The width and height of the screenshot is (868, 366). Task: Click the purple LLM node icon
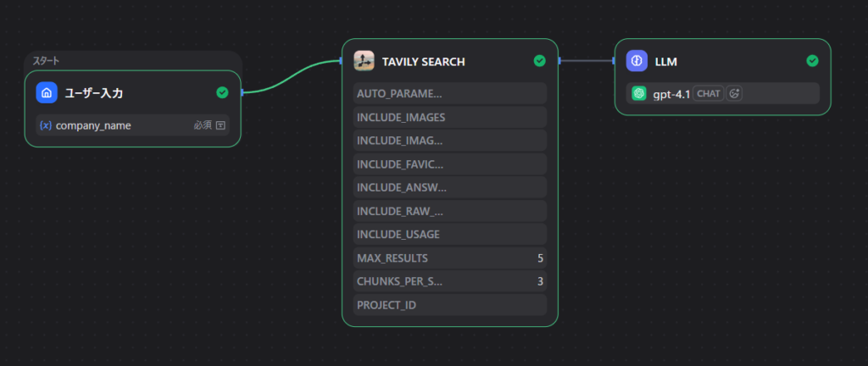coord(637,61)
